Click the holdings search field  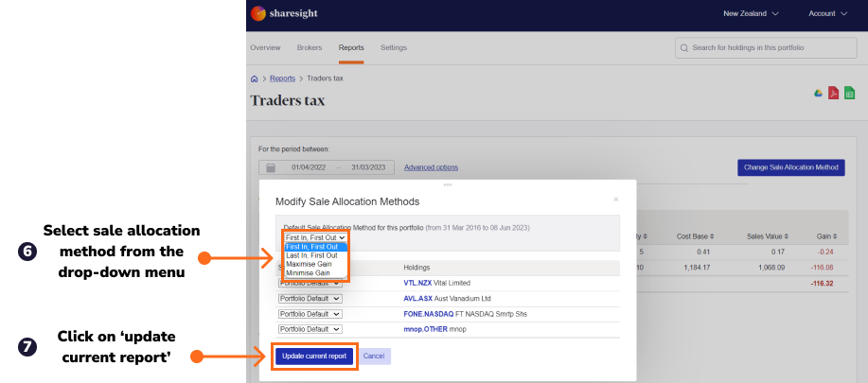[766, 48]
